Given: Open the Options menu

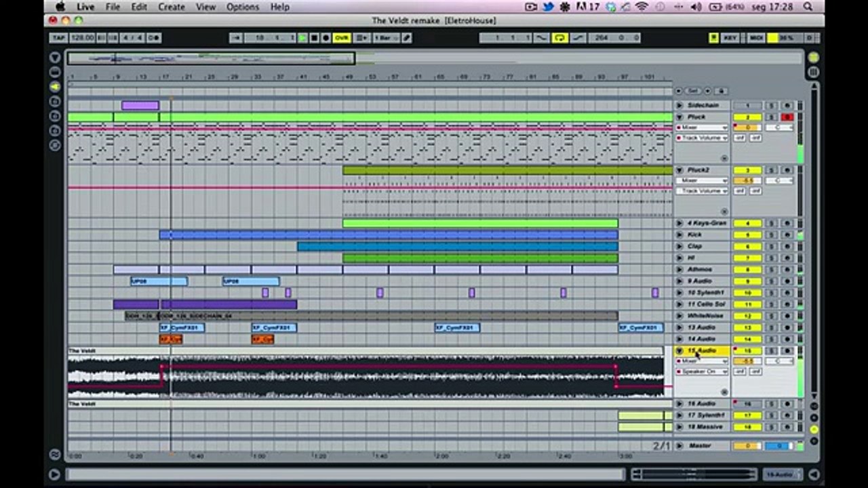Looking at the screenshot, I should coord(243,7).
